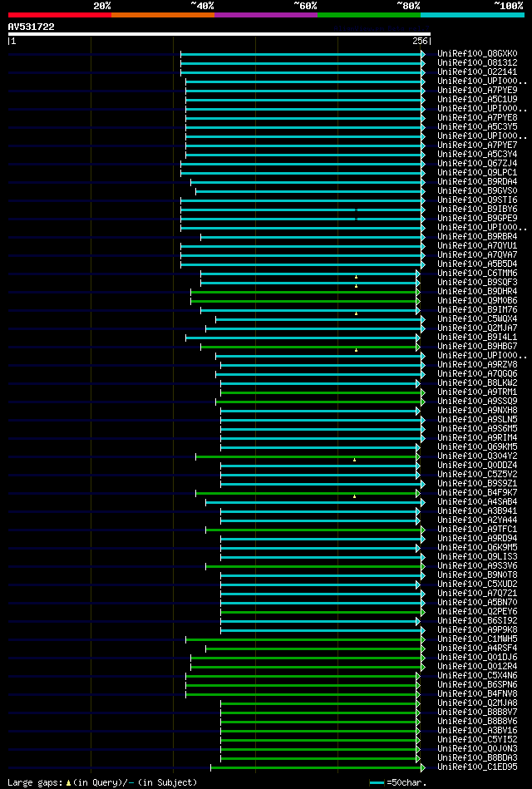Open the UniRef100_O22141 hit label
The height and width of the screenshot is (789, 532).
point(477,72)
